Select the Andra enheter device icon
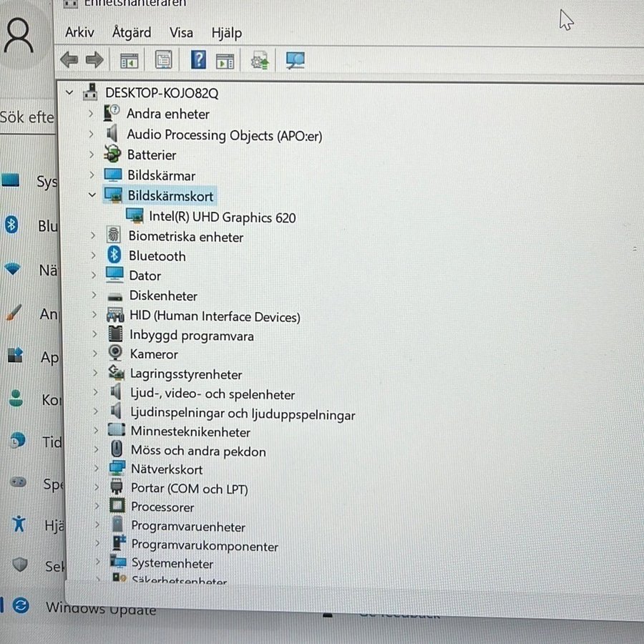The width and height of the screenshot is (644, 644). [112, 113]
